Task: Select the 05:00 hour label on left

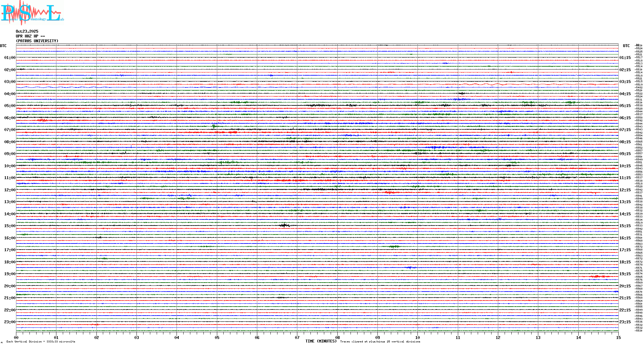Action: tap(10, 106)
